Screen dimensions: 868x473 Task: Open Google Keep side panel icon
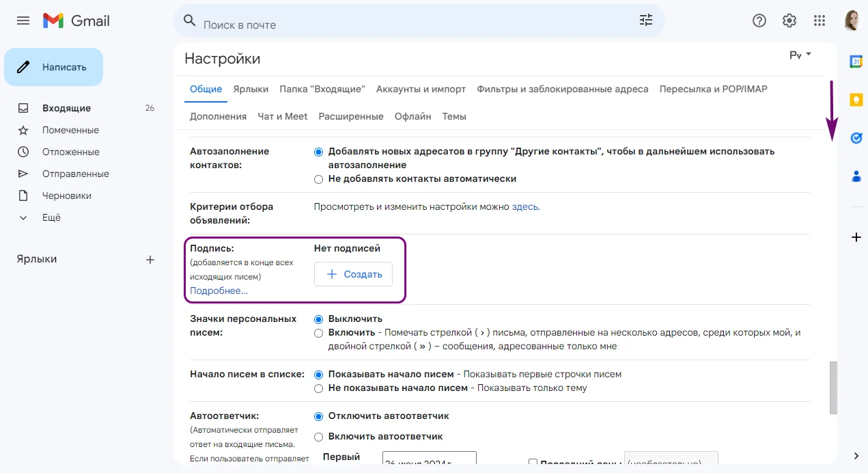(x=856, y=100)
